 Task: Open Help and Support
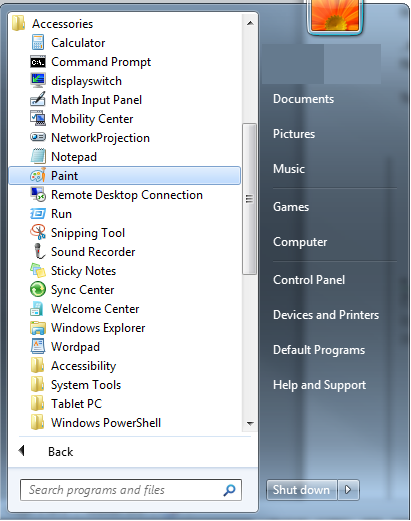(319, 385)
